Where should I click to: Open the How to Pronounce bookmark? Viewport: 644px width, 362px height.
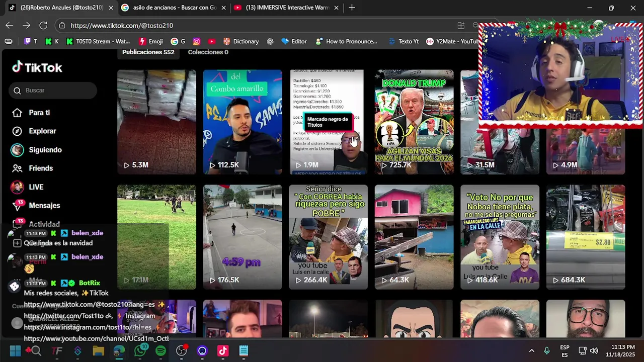346,41
